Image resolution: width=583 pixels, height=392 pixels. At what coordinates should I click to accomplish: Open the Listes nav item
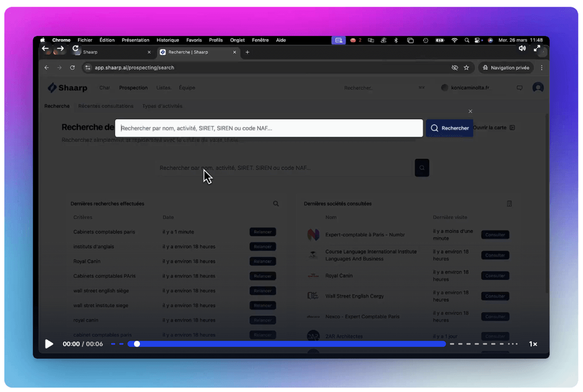tap(164, 88)
